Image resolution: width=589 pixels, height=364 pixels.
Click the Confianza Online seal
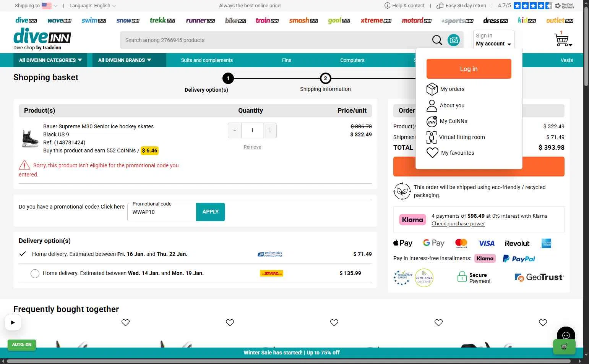[x=424, y=278]
